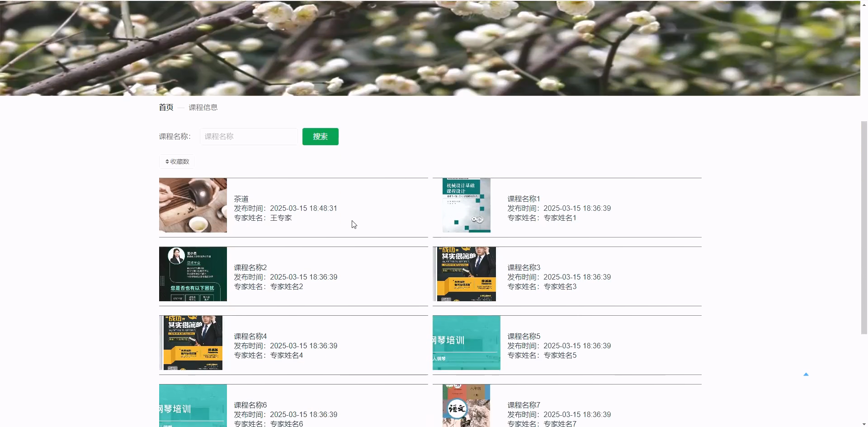
Task: Click the page vertical scrollbar thumb
Action: (x=864, y=228)
